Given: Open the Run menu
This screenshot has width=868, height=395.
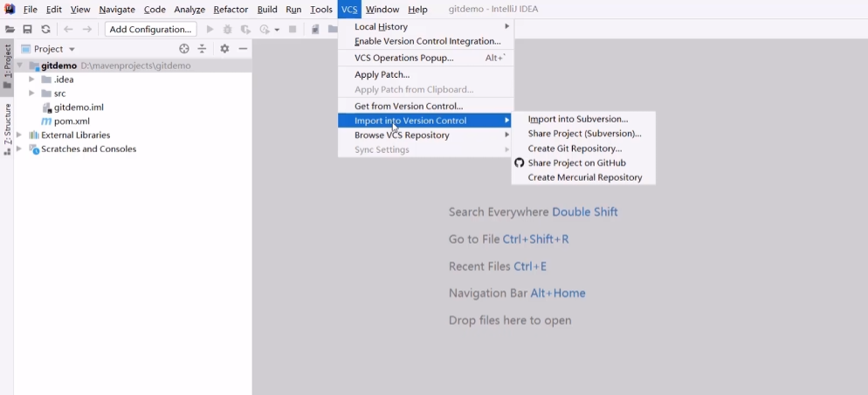Looking at the screenshot, I should click(x=293, y=10).
